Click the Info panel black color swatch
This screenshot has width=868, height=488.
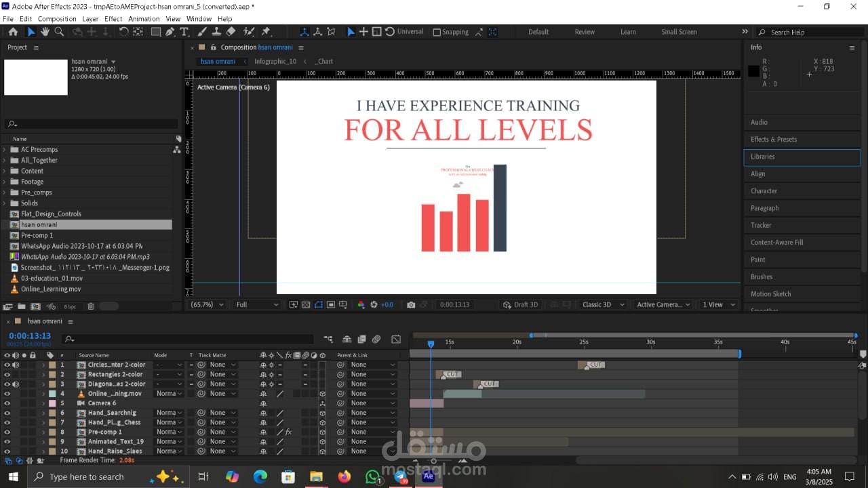[x=753, y=71]
